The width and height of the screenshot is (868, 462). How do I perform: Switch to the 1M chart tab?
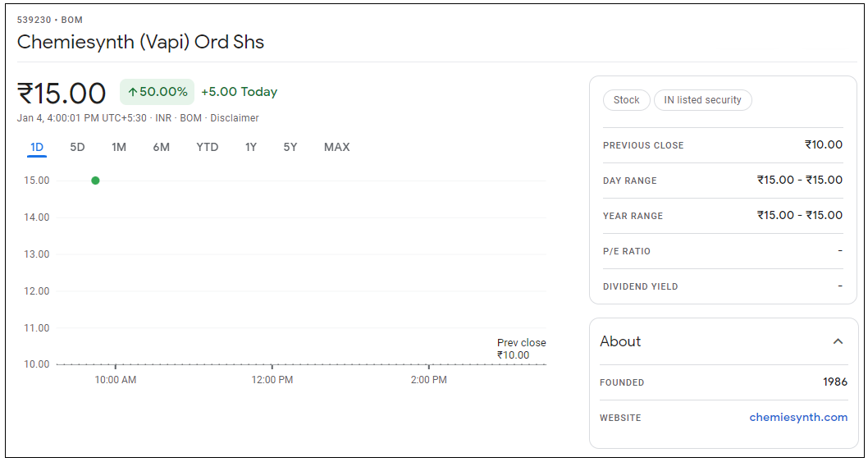[118, 147]
